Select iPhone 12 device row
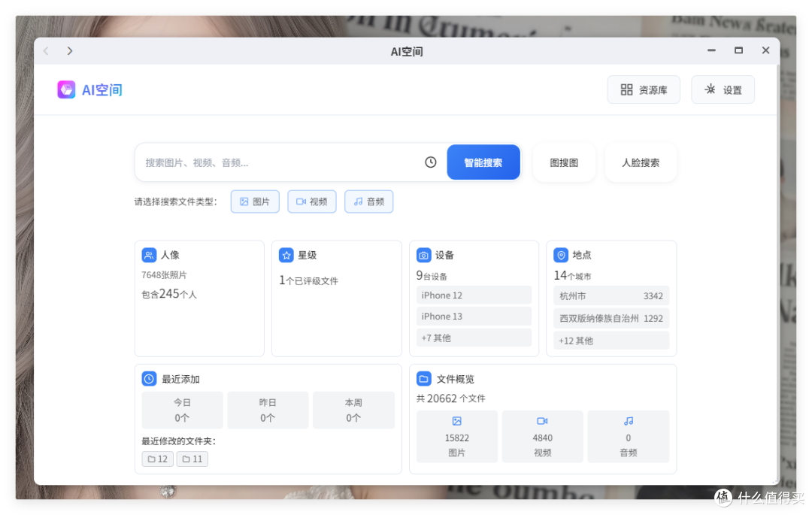 coord(474,295)
